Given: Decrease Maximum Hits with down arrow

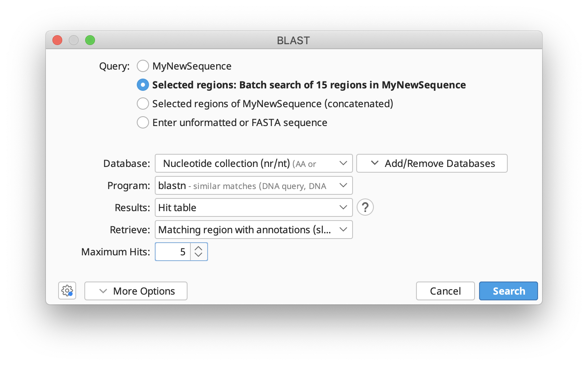Looking at the screenshot, I should [199, 255].
